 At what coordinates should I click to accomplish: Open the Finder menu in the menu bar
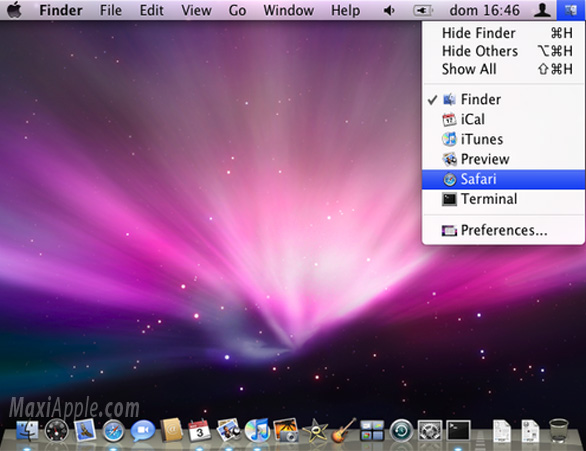[x=61, y=10]
